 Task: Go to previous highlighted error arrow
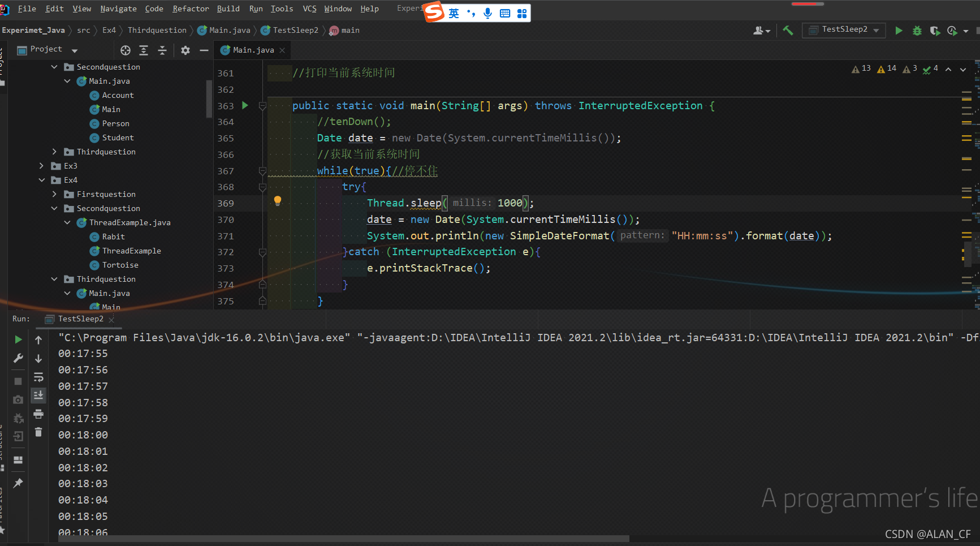coord(948,70)
